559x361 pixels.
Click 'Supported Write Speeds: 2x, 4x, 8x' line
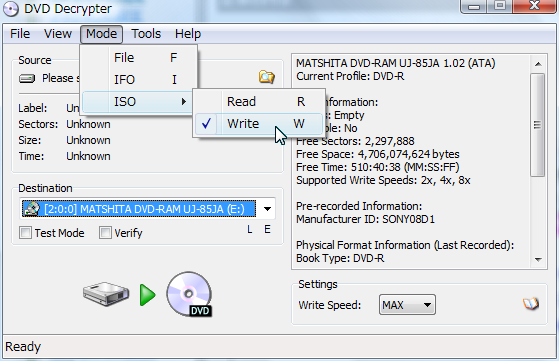[x=383, y=180]
